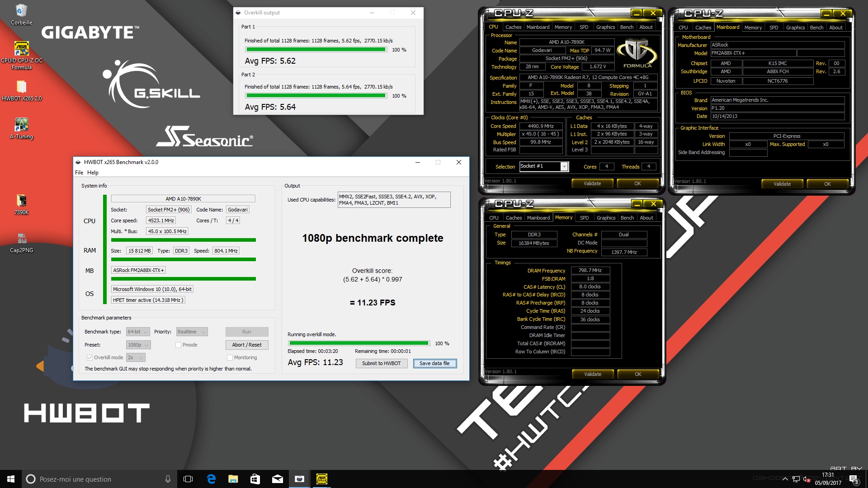Click Abort / Reset button
The image size is (868, 488).
click(247, 345)
